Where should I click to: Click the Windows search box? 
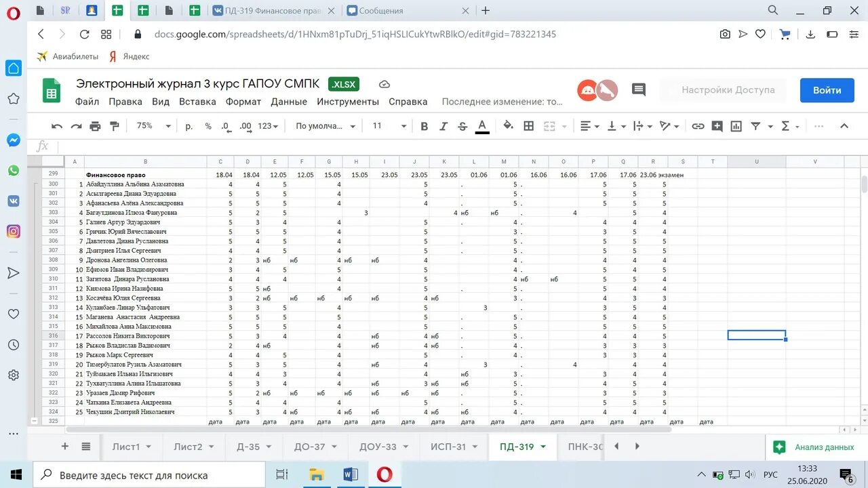pos(149,474)
